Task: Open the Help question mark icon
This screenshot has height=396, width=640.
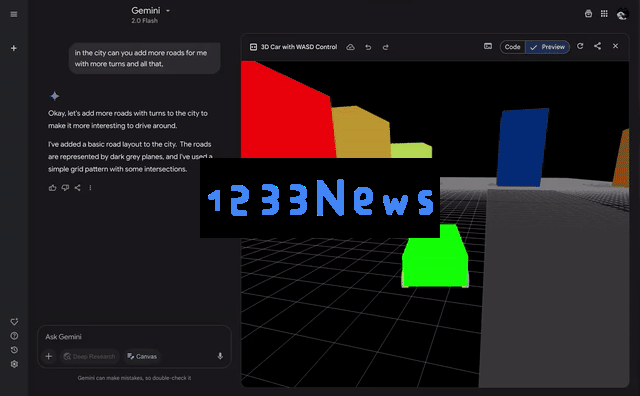Action: (14, 336)
